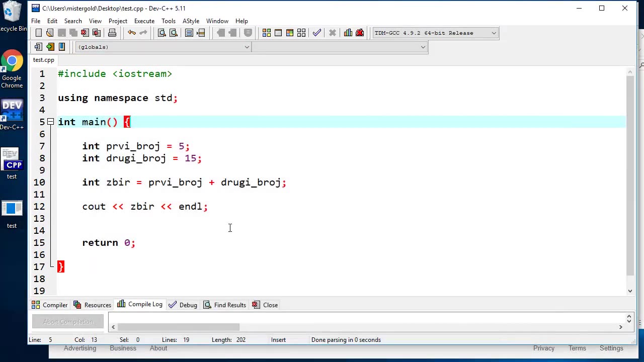
Task: Select the test.cpp editor tab
Action: coord(44,60)
